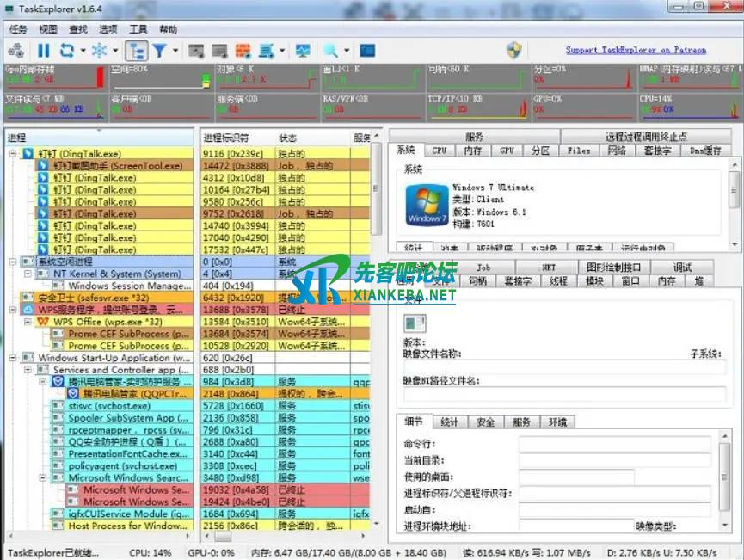Click the 进程标识符 column header
This screenshot has width=744, height=560.
point(226,138)
